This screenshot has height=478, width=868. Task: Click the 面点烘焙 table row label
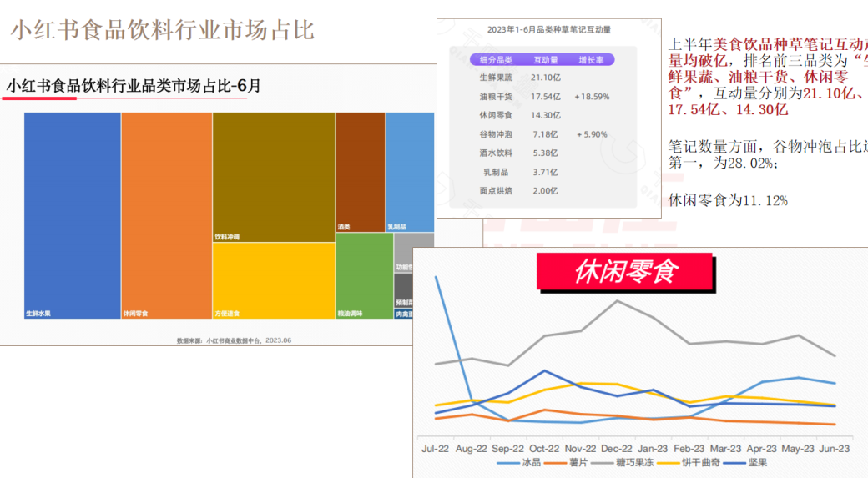[x=496, y=191]
